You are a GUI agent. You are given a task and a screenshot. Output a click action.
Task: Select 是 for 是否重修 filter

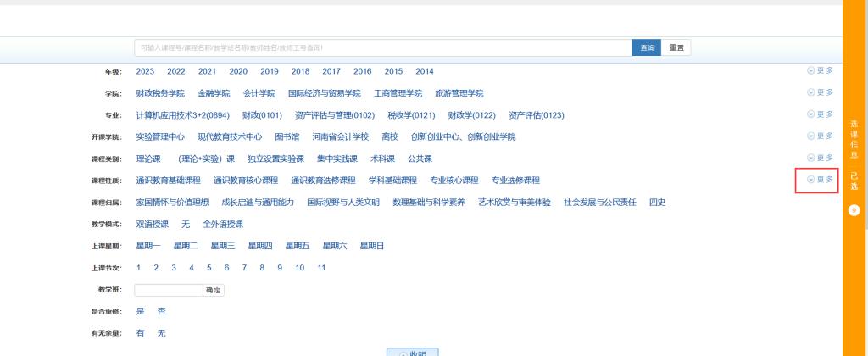pyautogui.click(x=141, y=312)
